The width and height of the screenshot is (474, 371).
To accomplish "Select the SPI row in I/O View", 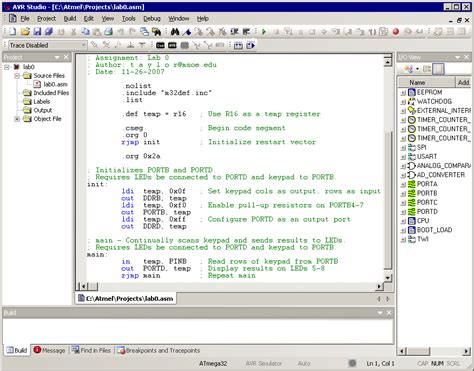I will 422,147.
